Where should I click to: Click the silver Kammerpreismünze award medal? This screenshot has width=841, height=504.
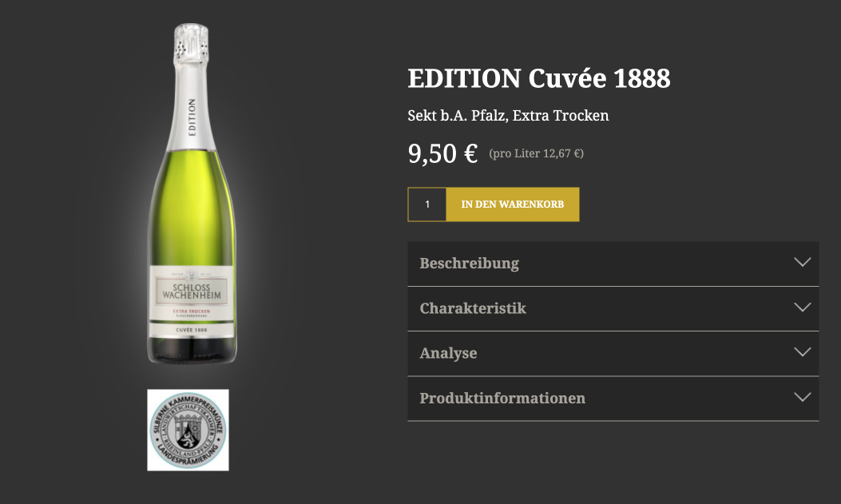pos(188,430)
